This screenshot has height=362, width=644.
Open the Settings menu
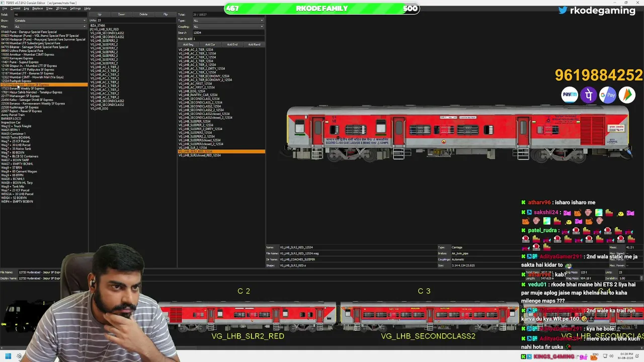(75, 9)
